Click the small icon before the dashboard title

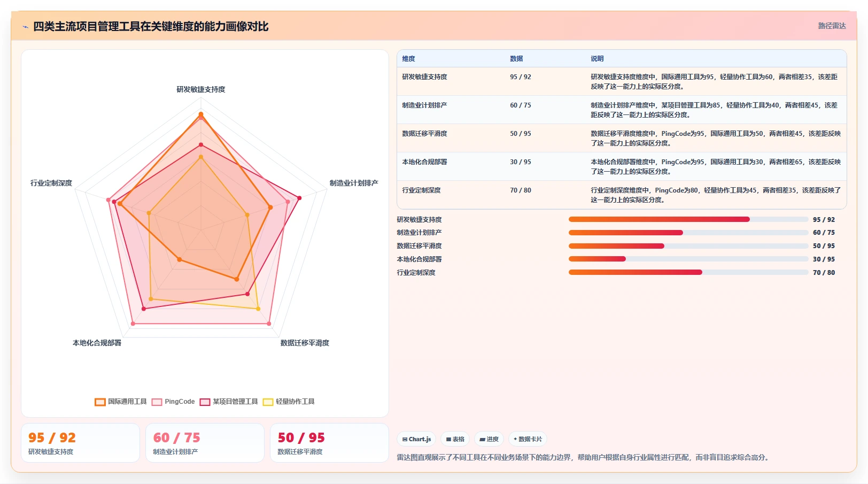(x=25, y=27)
